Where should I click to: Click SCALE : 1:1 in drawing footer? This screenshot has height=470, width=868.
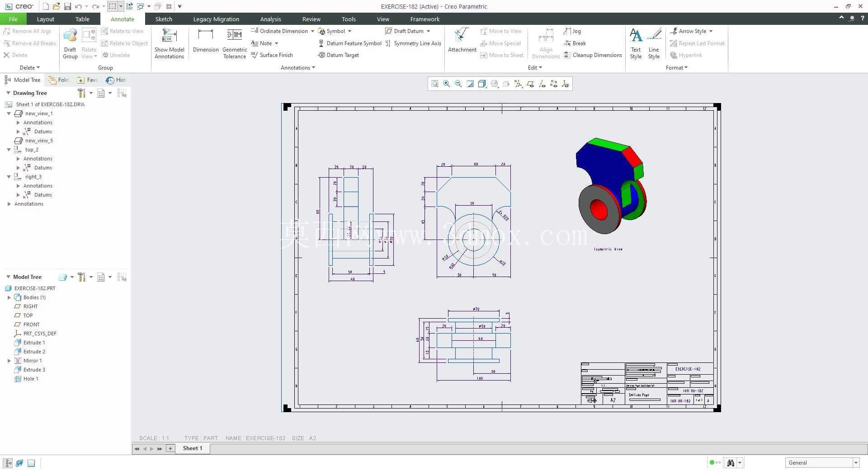154,438
